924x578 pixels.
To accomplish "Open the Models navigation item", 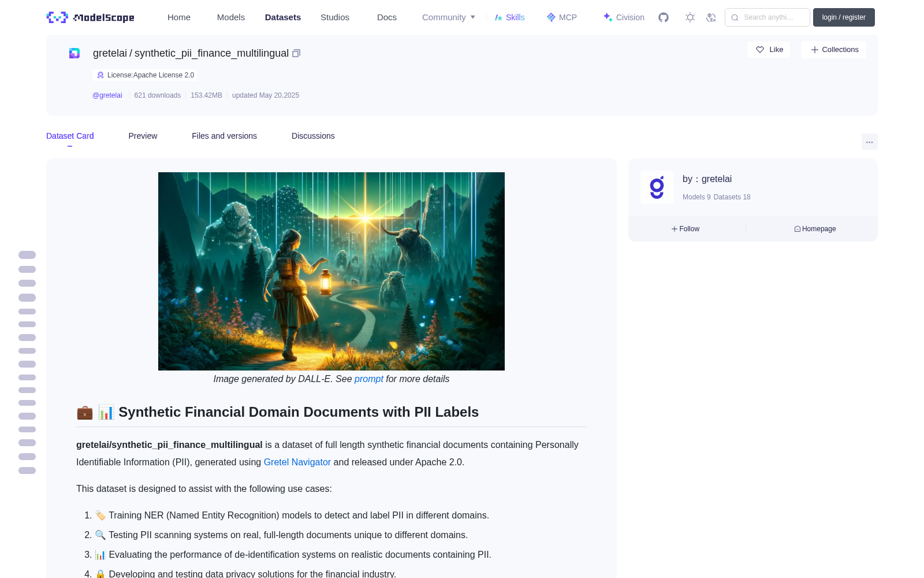I will (x=231, y=17).
